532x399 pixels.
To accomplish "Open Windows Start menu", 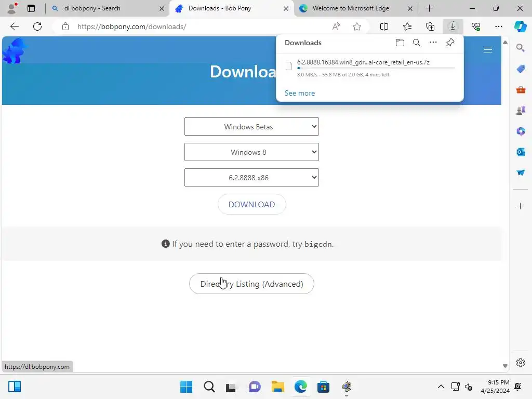I will point(186,387).
